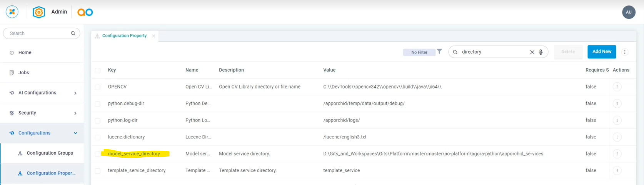Activate the microphone voice search icon
Image resolution: width=644 pixels, height=185 pixels.
click(x=541, y=52)
